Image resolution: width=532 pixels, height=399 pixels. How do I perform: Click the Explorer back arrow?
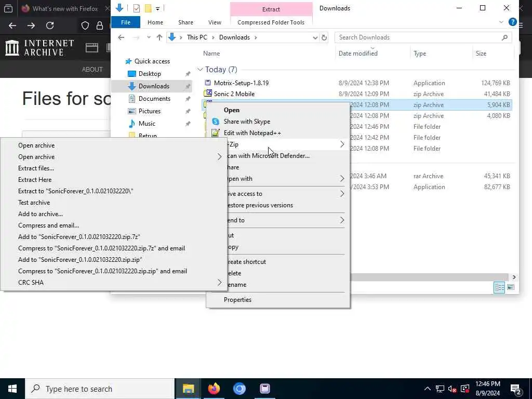click(121, 37)
